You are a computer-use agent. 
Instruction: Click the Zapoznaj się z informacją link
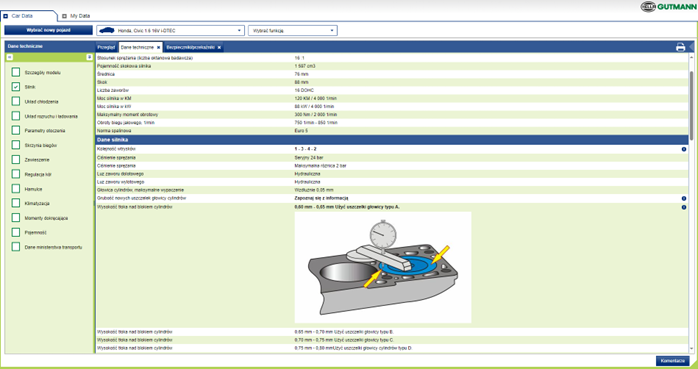321,198
